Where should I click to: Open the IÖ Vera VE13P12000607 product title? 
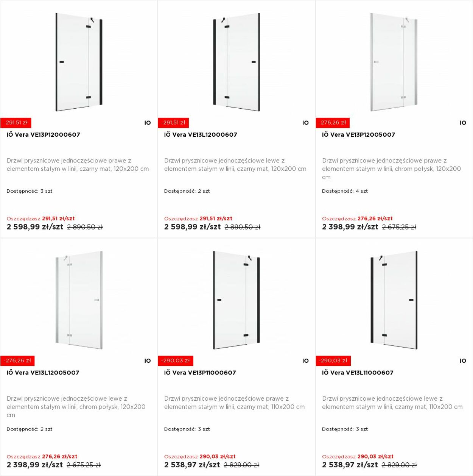coord(43,134)
